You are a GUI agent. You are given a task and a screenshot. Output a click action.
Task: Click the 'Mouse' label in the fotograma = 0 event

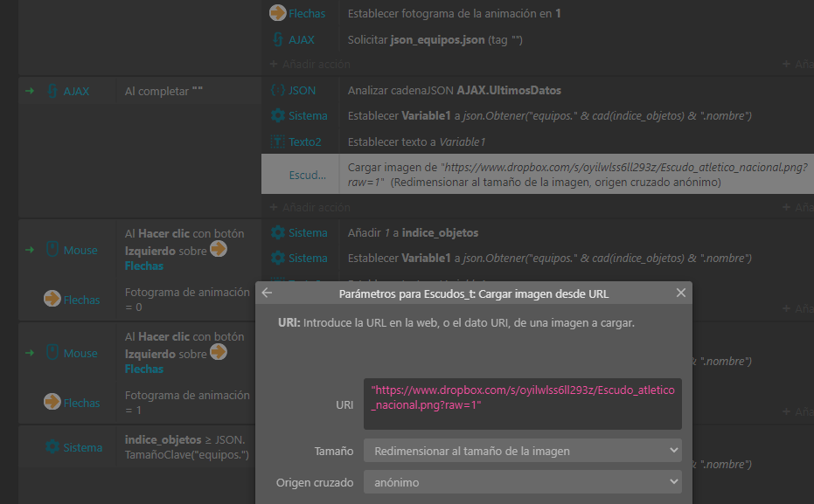pyautogui.click(x=80, y=250)
